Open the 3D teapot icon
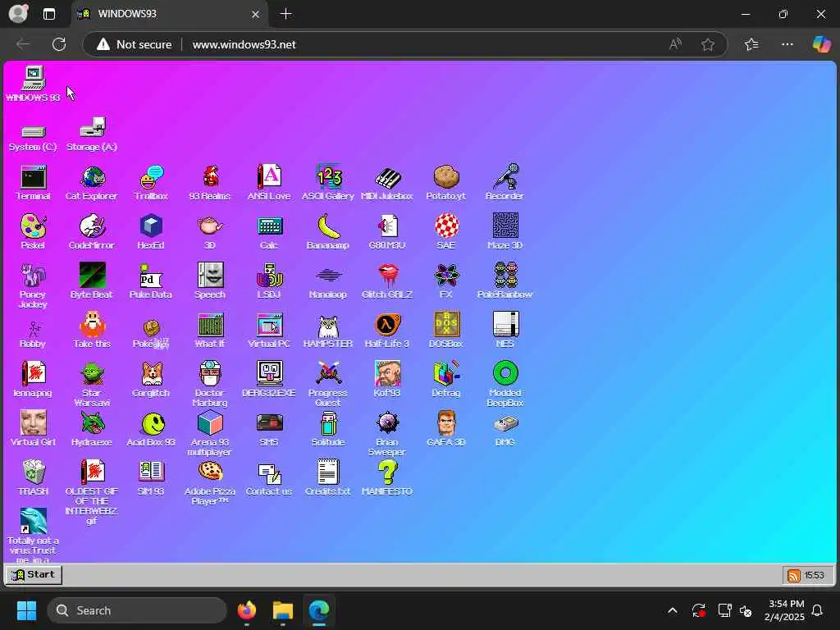The width and height of the screenshot is (840, 630). coord(210,232)
